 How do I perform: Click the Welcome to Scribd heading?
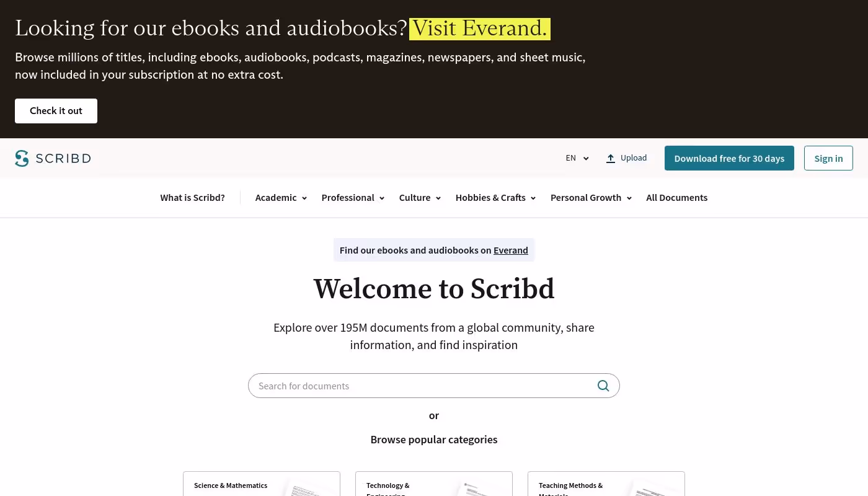(x=434, y=290)
